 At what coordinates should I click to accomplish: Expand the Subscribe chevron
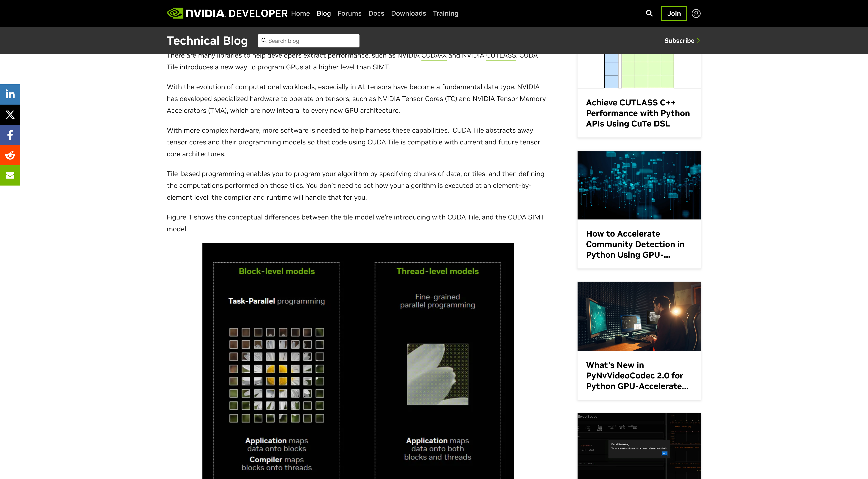pos(698,40)
